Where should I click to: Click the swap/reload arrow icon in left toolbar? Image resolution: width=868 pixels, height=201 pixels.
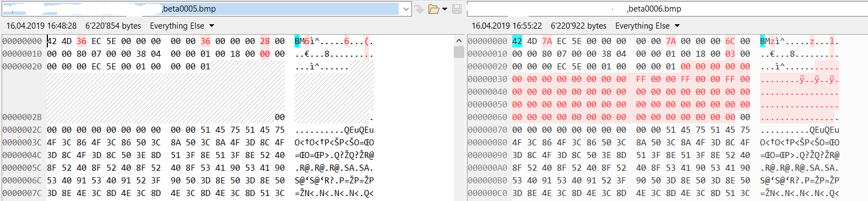pyautogui.click(x=420, y=9)
